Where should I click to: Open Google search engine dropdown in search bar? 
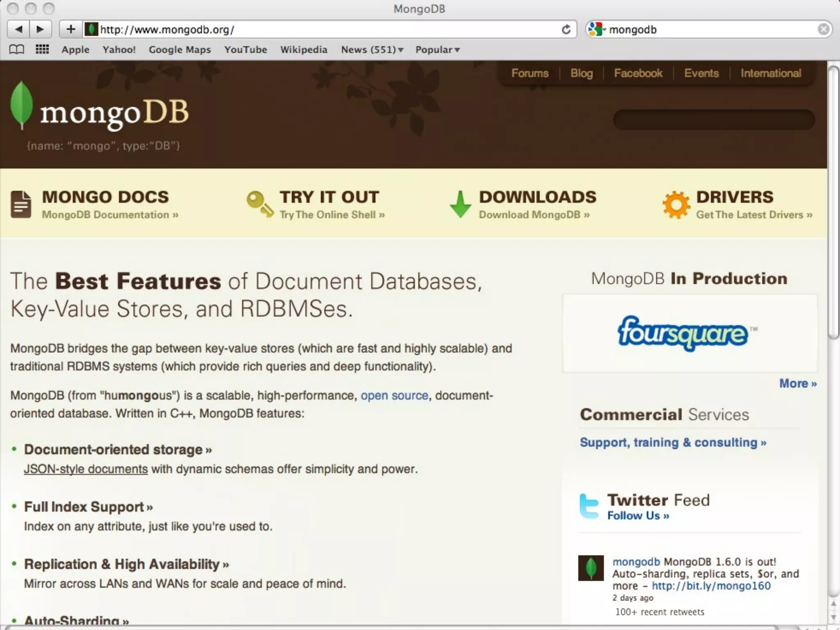tap(597, 30)
